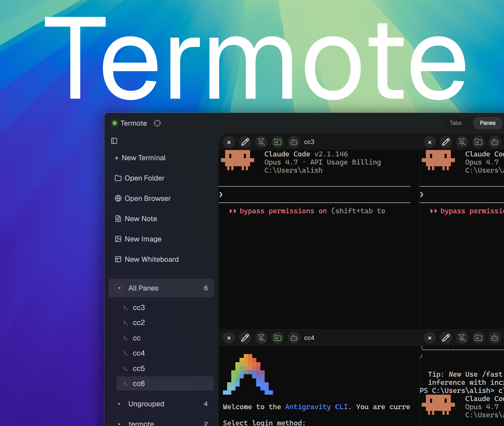Image resolution: width=504 pixels, height=426 pixels.
Task: Click 'Select login method:' text in cc4
Action: point(264,423)
